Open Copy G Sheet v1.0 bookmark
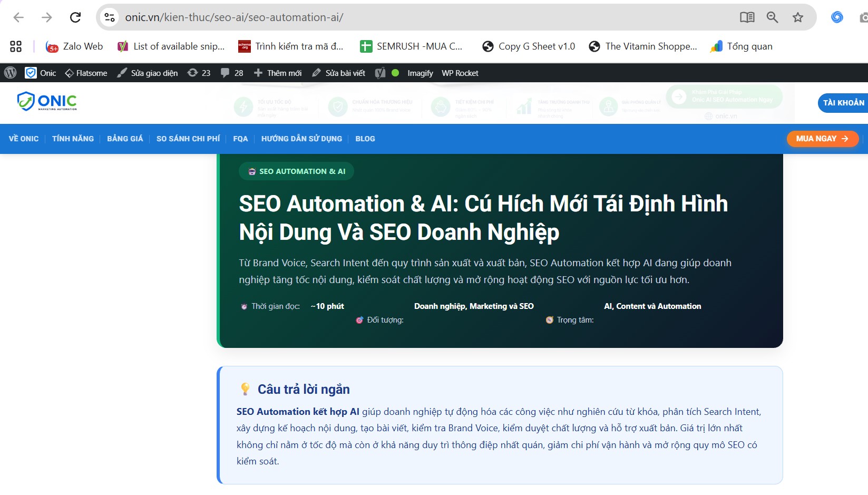Viewport: 868px width, 495px height. tap(529, 46)
